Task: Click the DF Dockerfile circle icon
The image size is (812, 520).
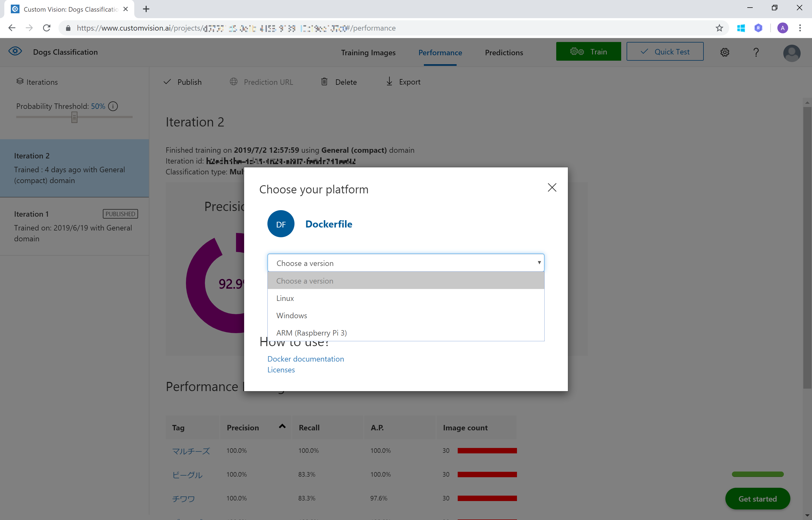Action: point(281,224)
